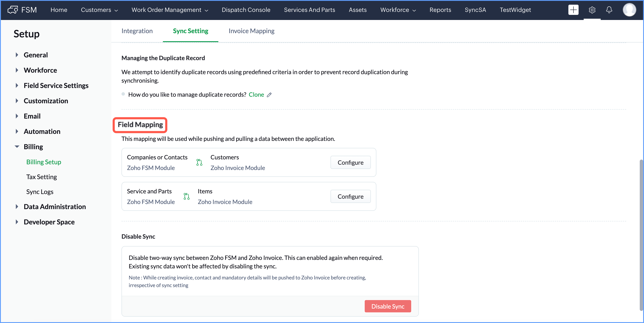The width and height of the screenshot is (644, 323).
Task: Click 'Service and Parts' module label
Action: point(149,191)
